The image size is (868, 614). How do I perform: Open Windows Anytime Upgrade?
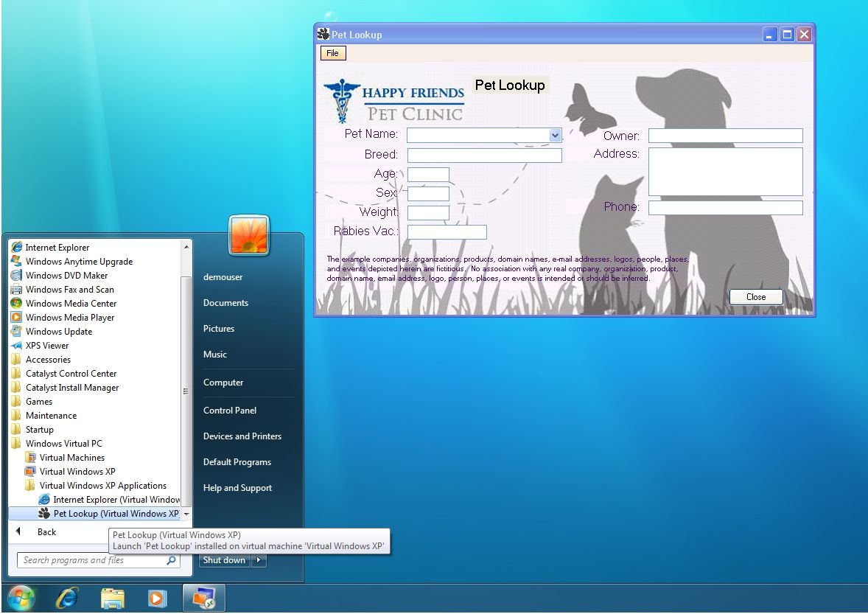click(79, 261)
